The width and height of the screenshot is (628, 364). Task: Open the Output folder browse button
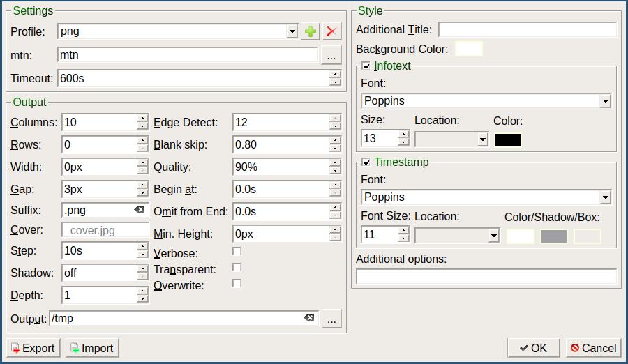(331, 319)
